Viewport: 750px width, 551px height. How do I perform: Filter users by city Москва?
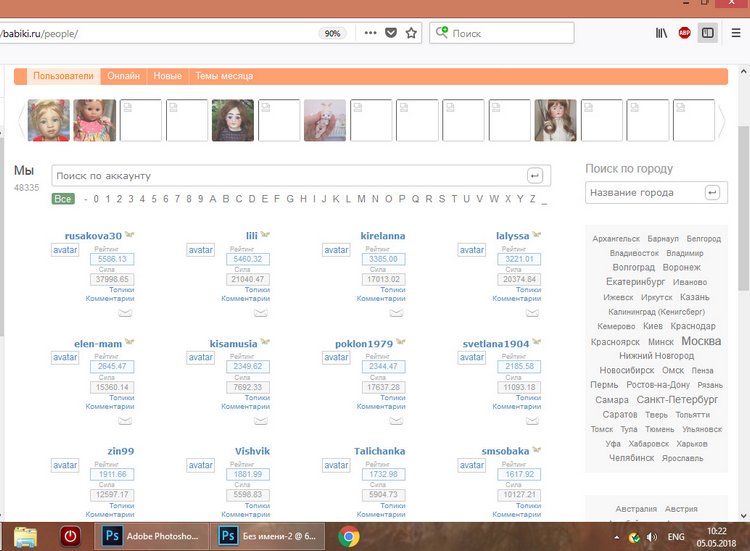(700, 341)
